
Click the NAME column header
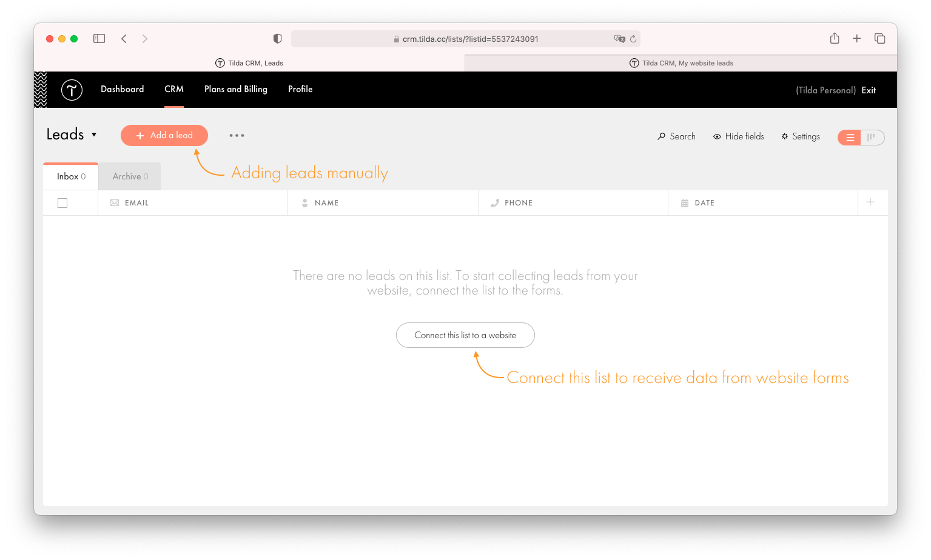(383, 203)
